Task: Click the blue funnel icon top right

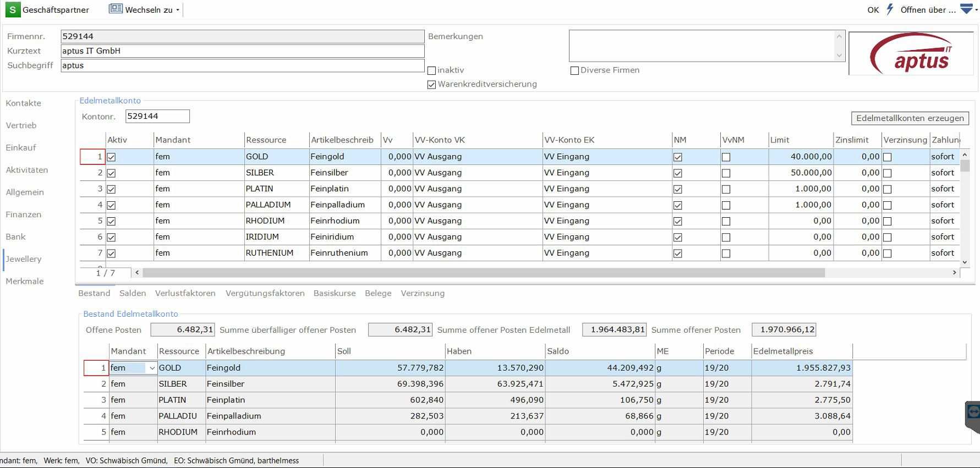Action: (x=966, y=9)
